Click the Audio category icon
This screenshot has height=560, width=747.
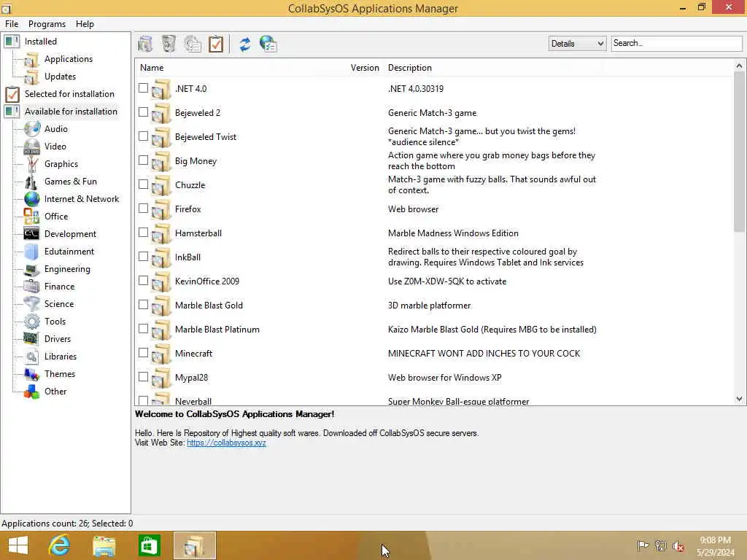tap(32, 128)
